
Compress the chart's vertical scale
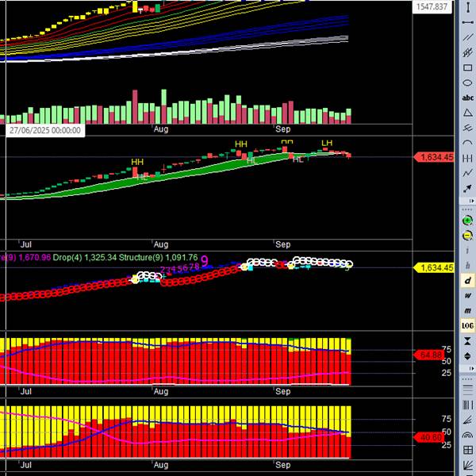pos(467,341)
